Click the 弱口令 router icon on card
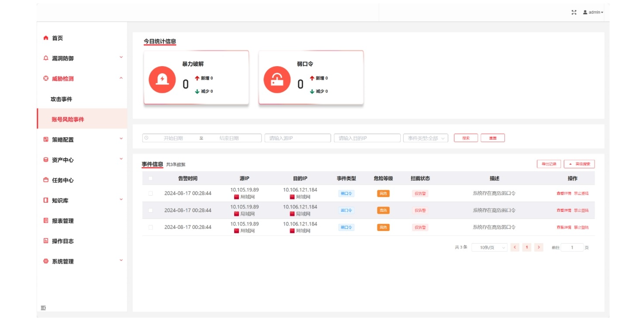The width and height of the screenshot is (644, 322). pyautogui.click(x=277, y=79)
